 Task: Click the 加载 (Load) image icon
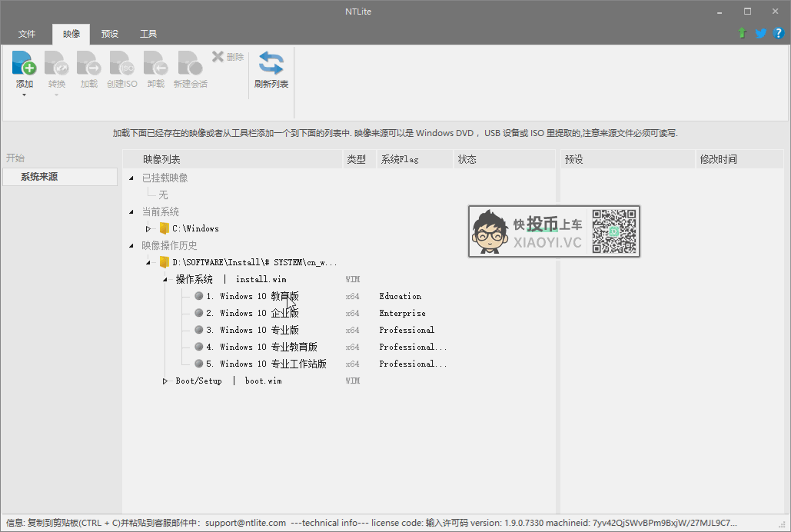coord(89,64)
